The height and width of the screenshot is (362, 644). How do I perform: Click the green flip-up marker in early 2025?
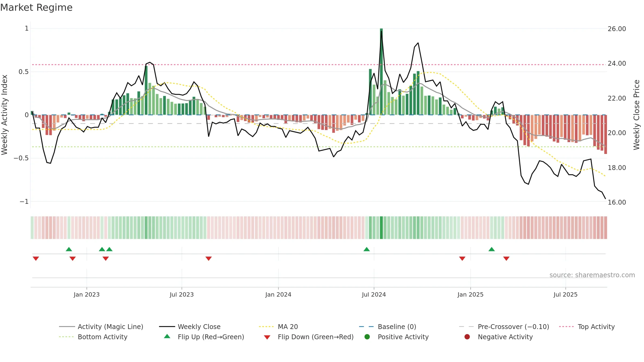(x=492, y=249)
